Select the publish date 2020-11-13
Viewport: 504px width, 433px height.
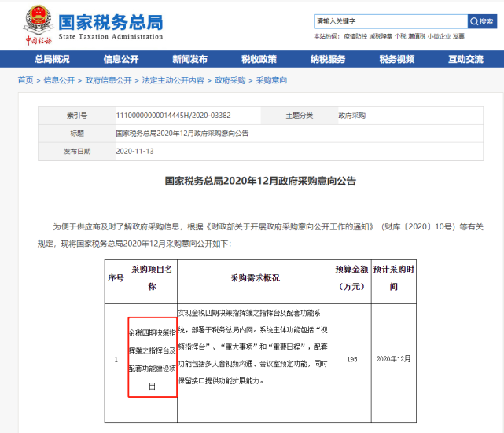pyautogui.click(x=134, y=152)
